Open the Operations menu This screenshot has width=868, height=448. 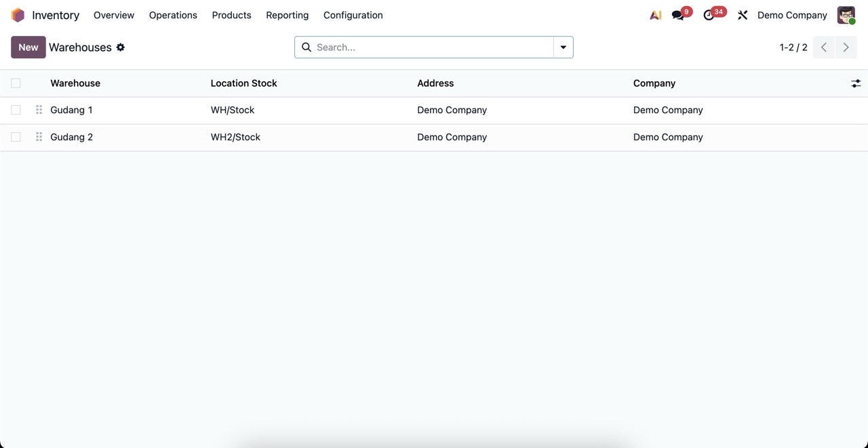[173, 15]
